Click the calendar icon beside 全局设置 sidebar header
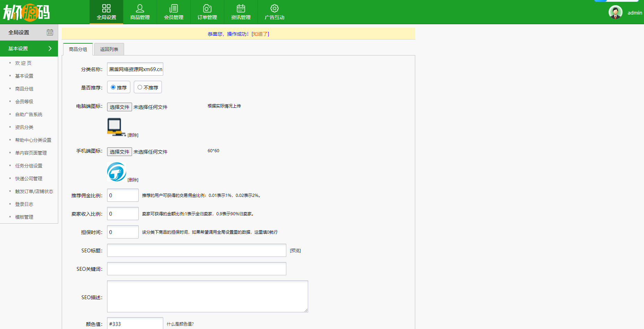 point(50,32)
